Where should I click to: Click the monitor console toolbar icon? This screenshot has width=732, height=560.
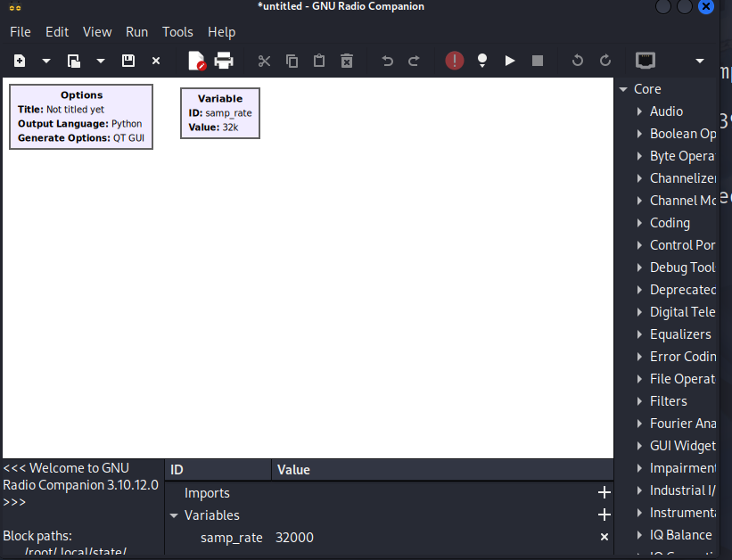click(x=646, y=61)
